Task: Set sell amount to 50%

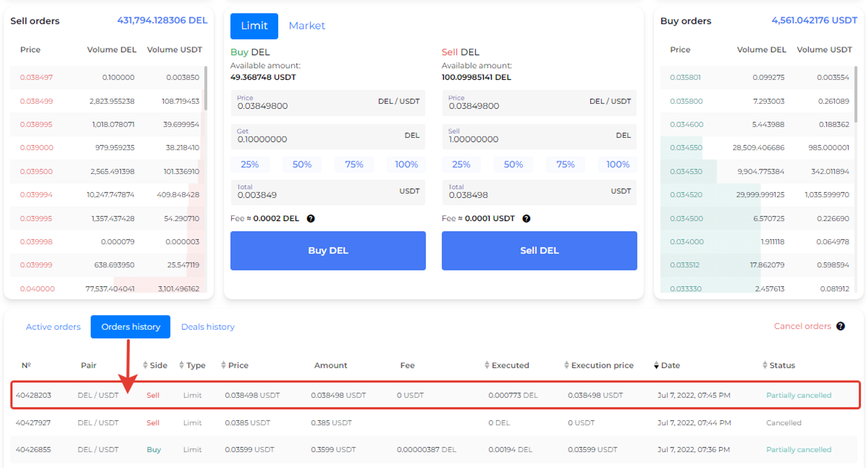Action: tap(513, 165)
